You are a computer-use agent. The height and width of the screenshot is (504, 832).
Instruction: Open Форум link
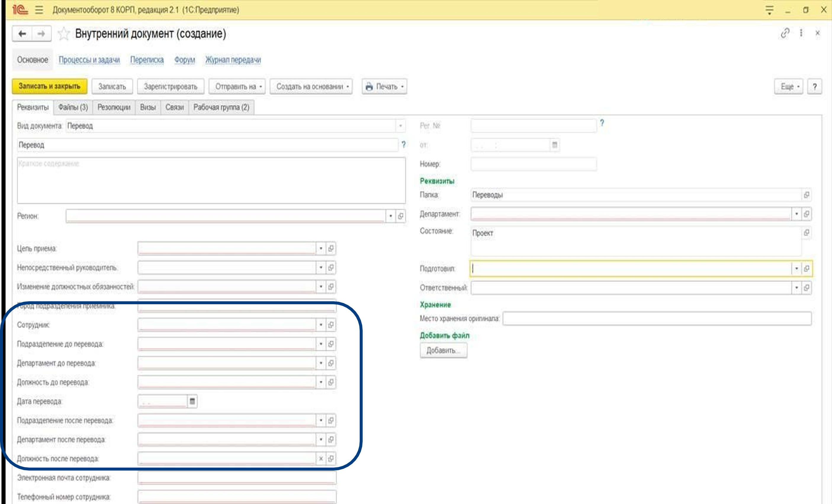(184, 60)
